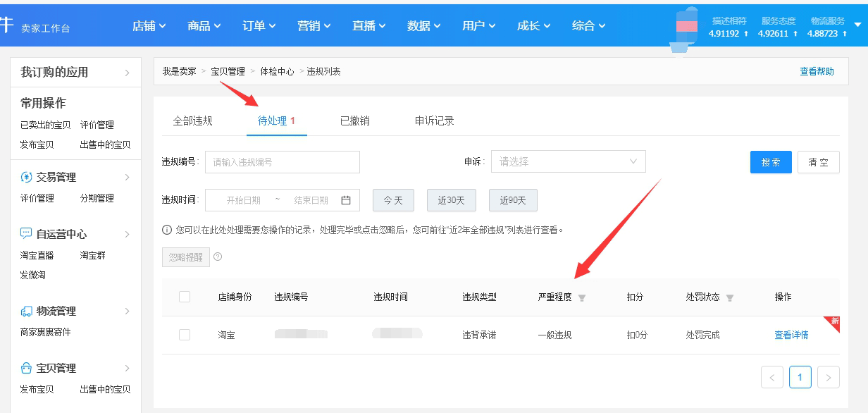Click the 处罚状态 filter icon
This screenshot has width=868, height=413.
(730, 297)
